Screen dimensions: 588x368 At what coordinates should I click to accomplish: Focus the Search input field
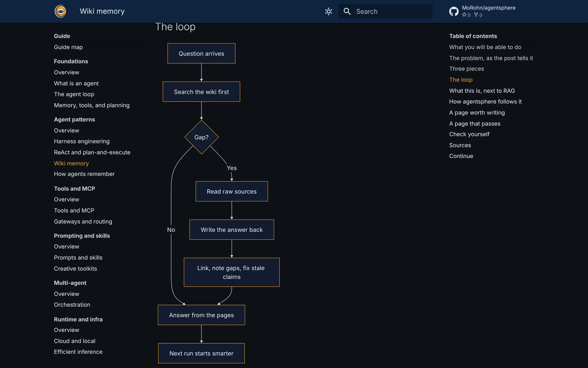386,11
